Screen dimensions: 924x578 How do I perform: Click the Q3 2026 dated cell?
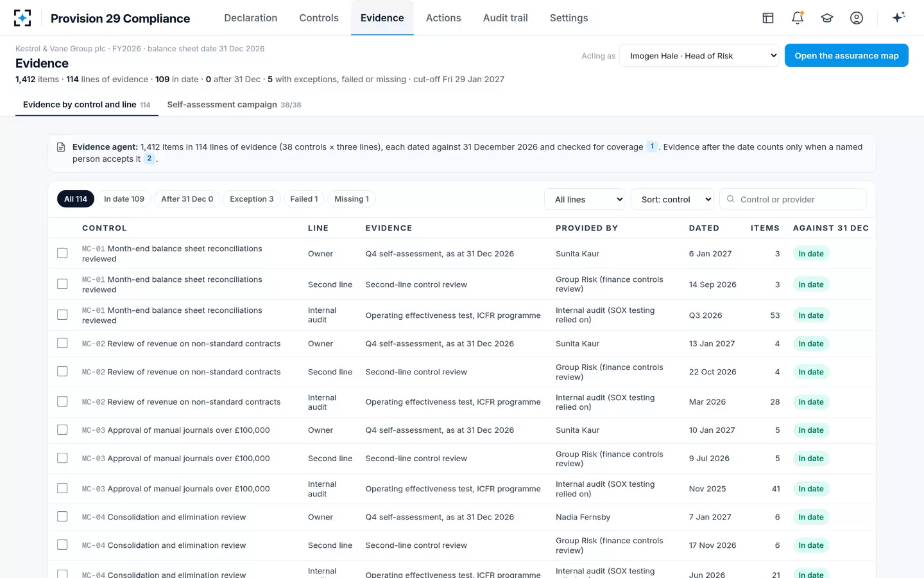pos(706,315)
